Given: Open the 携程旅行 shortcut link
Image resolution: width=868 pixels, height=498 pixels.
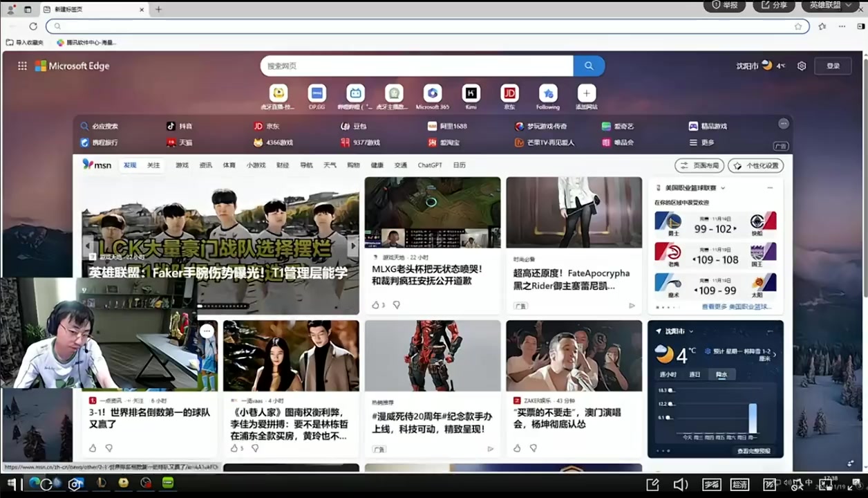Looking at the screenshot, I should 99,142.
